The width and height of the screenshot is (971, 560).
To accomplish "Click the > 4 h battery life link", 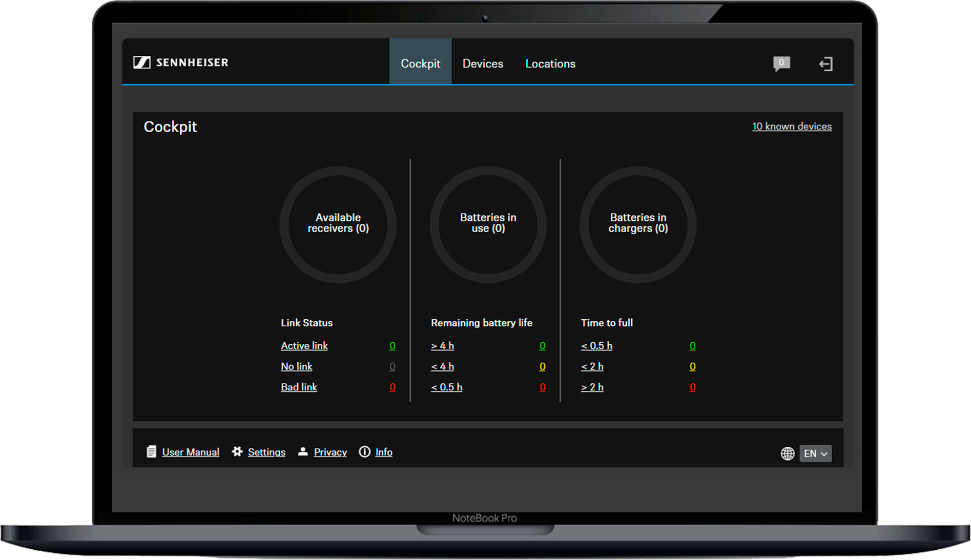I will point(442,346).
